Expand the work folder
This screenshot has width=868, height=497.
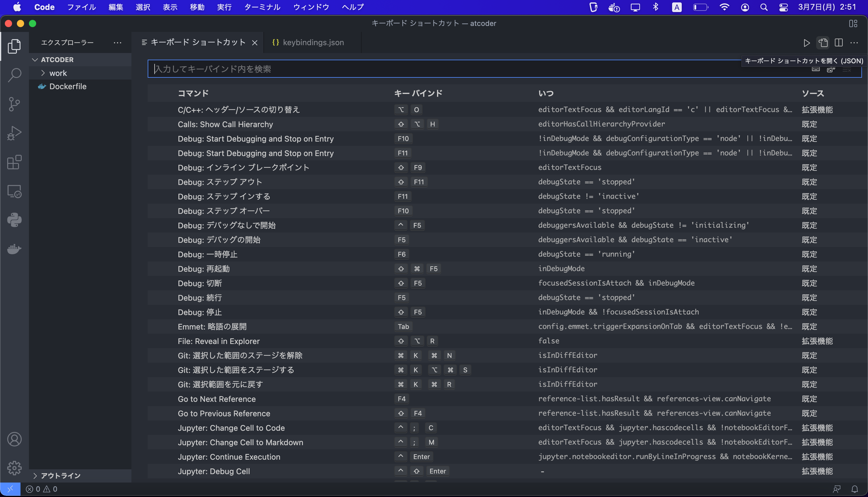coord(58,73)
